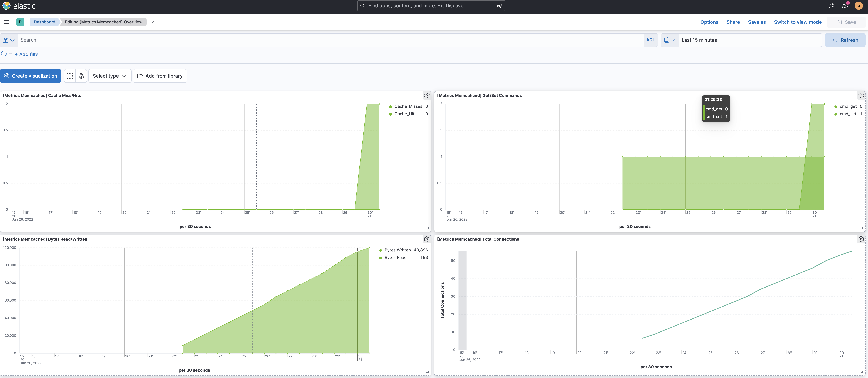Open notifications from the bell icon
Image resolution: width=868 pixels, height=378 pixels.
pos(845,5)
